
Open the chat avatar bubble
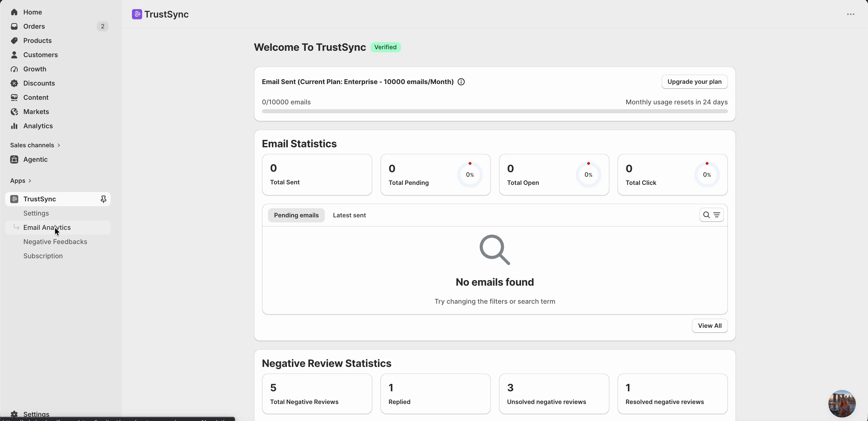[x=842, y=403]
